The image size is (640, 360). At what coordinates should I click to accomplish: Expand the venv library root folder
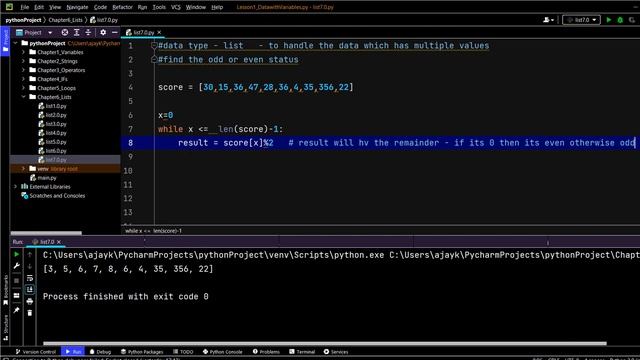click(x=23, y=169)
